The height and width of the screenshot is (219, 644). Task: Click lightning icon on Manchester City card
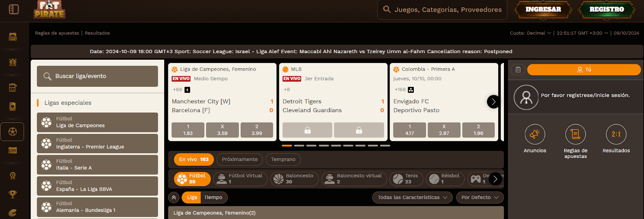click(187, 90)
